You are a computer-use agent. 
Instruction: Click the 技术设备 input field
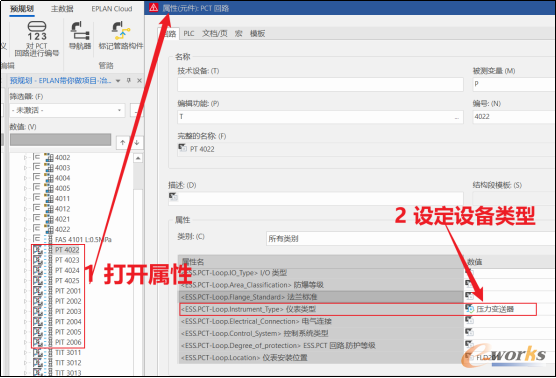coord(320,84)
